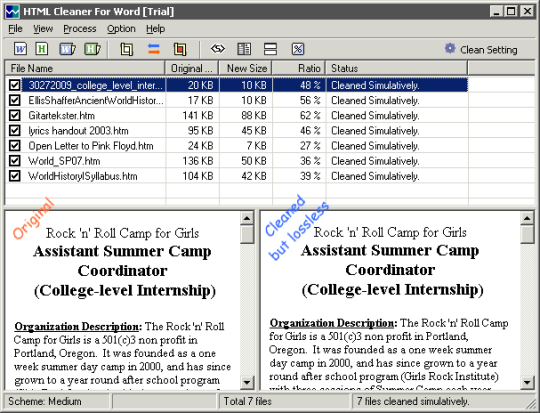This screenshot has height=413, width=540.
Task: Click the 141 KB original size cell
Action: (x=198, y=115)
